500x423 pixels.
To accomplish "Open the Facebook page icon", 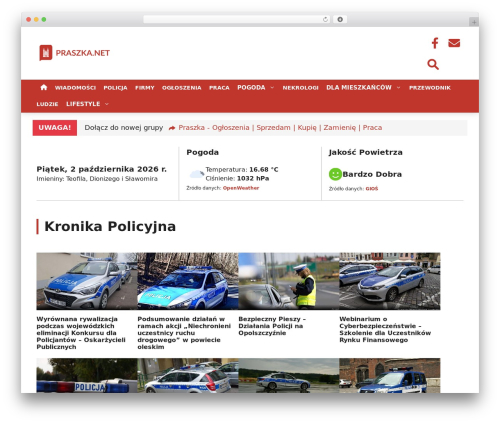I will (435, 43).
